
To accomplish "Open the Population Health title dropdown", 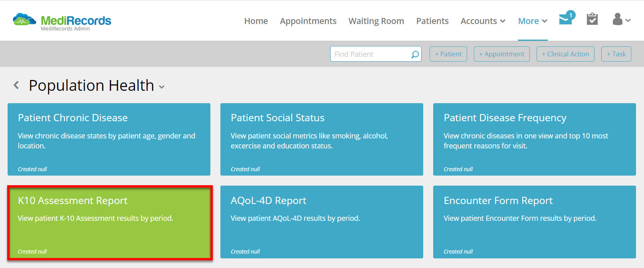I will click(162, 87).
